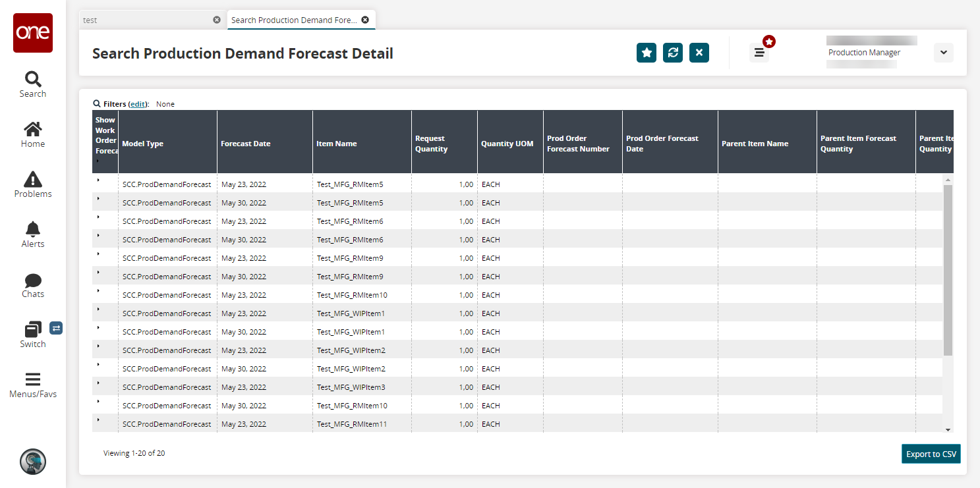Click the table's vertical scrollbar thumb
Screen dimensions: 980x488
coord(948,270)
